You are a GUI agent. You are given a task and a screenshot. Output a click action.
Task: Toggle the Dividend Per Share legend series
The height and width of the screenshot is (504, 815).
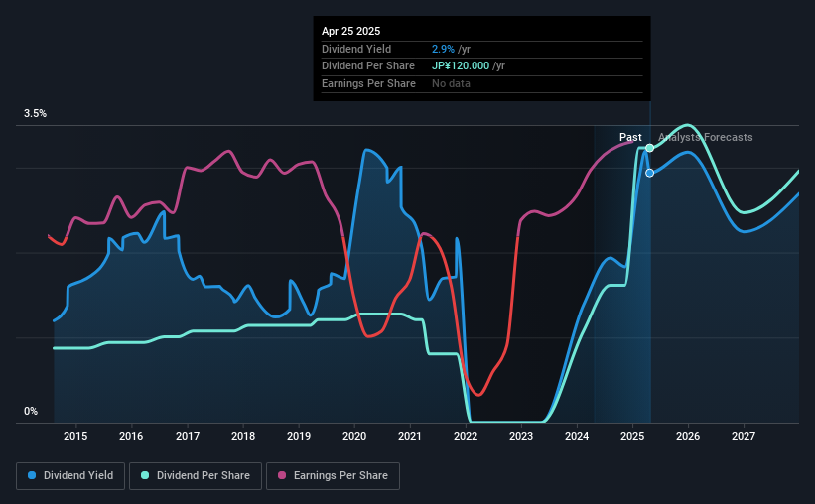click(x=196, y=476)
